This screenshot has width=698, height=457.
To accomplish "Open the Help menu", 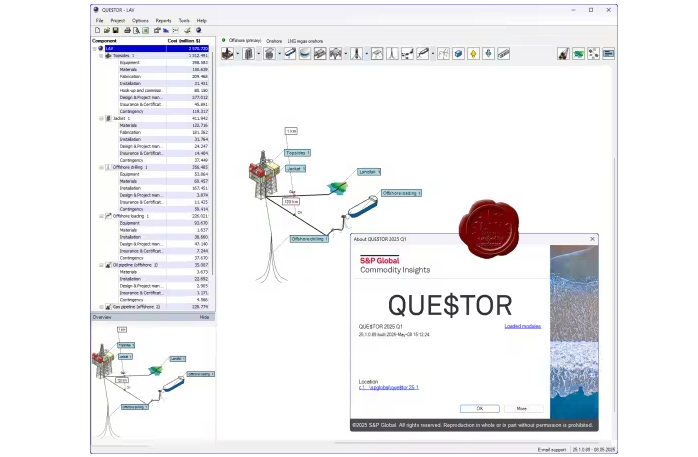I will 202,20.
